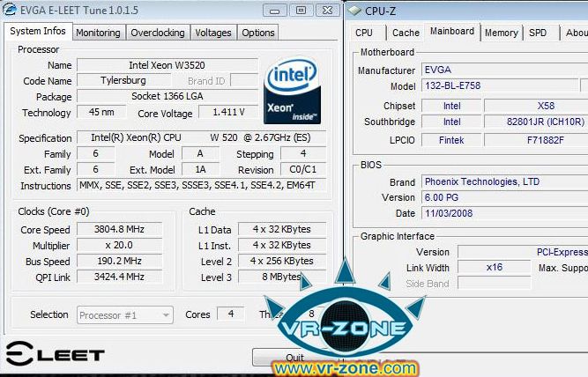The height and width of the screenshot is (377, 588).
Task: Click the Bus Speed value 190.2 MHz
Action: (x=119, y=261)
